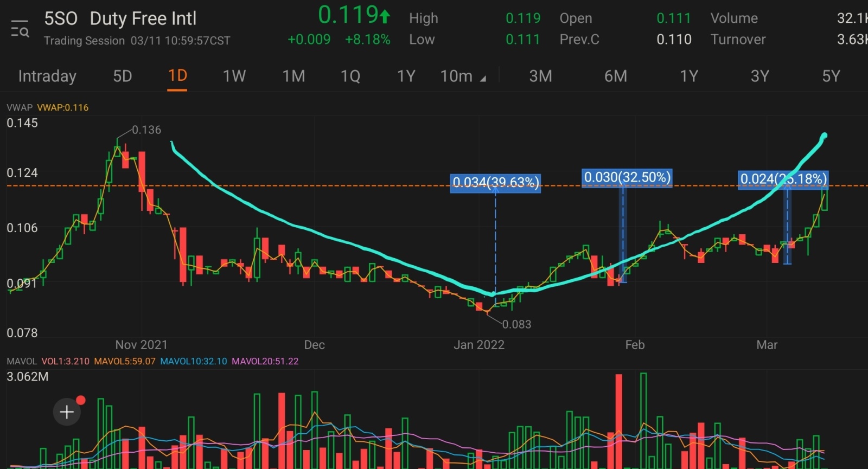
Task: Select the 1D chart tab
Action: pyautogui.click(x=177, y=75)
